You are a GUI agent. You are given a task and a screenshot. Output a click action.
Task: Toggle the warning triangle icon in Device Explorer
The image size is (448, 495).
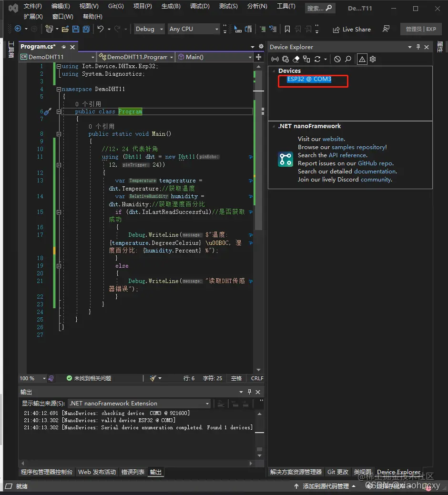(362, 59)
